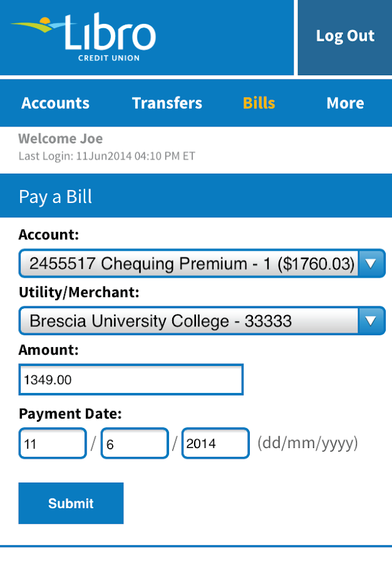
Task: Open the Chequing Premium account selector
Action: (x=191, y=264)
